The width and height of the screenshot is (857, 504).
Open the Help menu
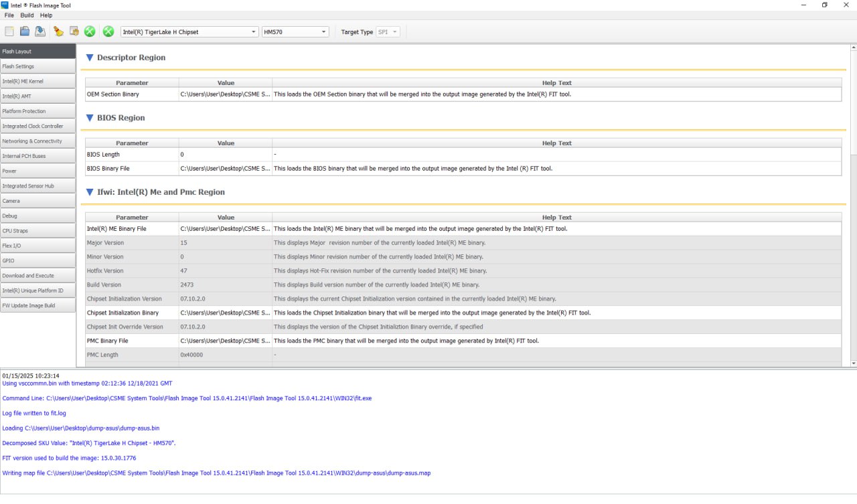(46, 15)
